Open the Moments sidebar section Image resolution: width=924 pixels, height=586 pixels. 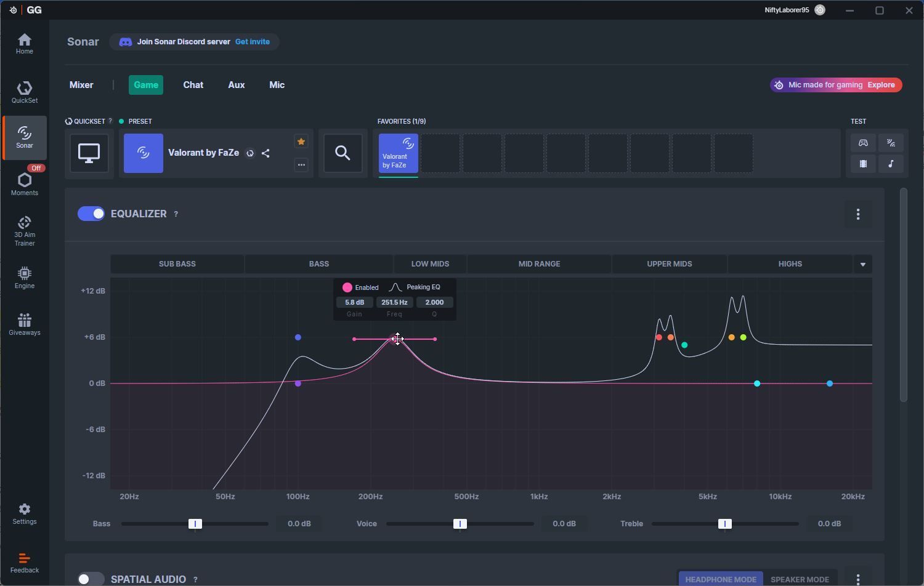click(25, 184)
